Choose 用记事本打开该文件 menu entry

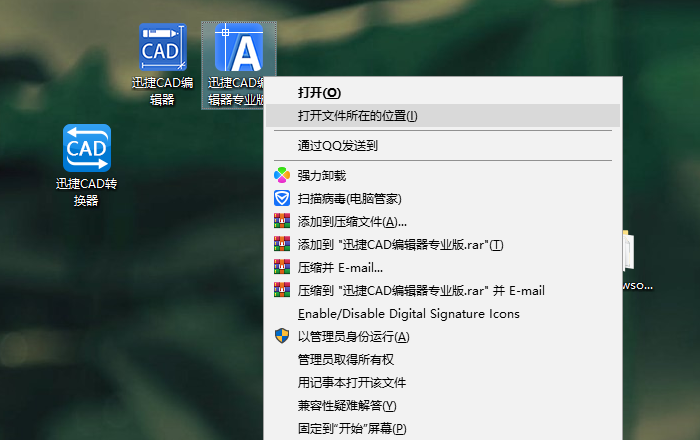click(442, 383)
